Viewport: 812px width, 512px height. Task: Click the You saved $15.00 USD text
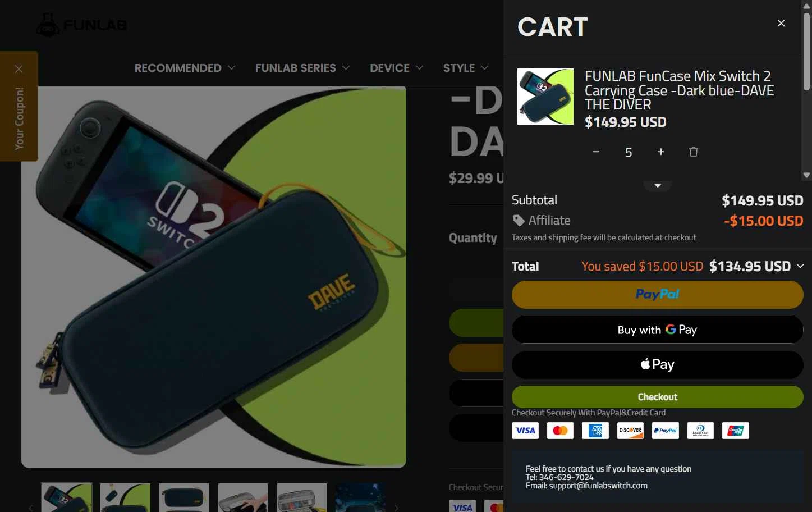pyautogui.click(x=642, y=266)
